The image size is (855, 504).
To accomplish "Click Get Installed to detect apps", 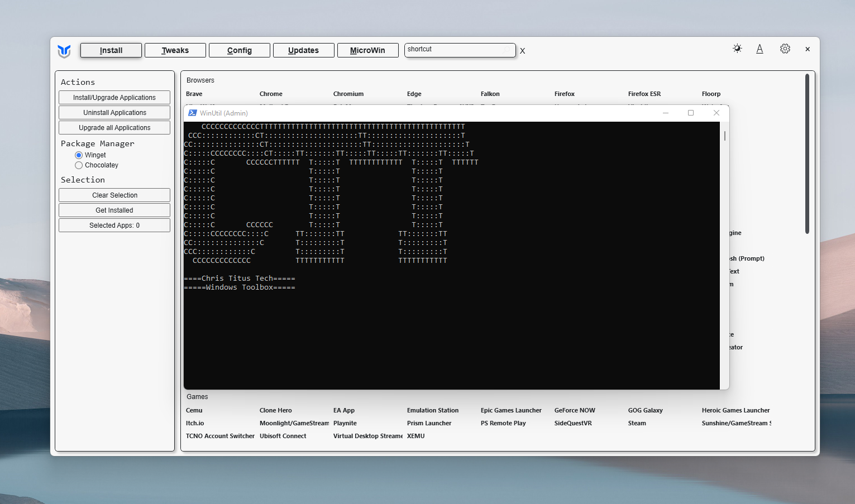I will [x=114, y=210].
